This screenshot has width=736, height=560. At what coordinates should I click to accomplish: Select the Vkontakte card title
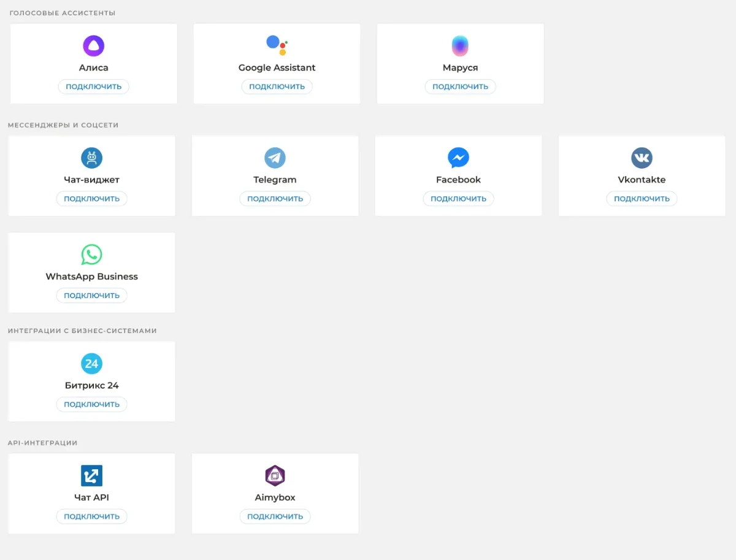[x=642, y=180]
